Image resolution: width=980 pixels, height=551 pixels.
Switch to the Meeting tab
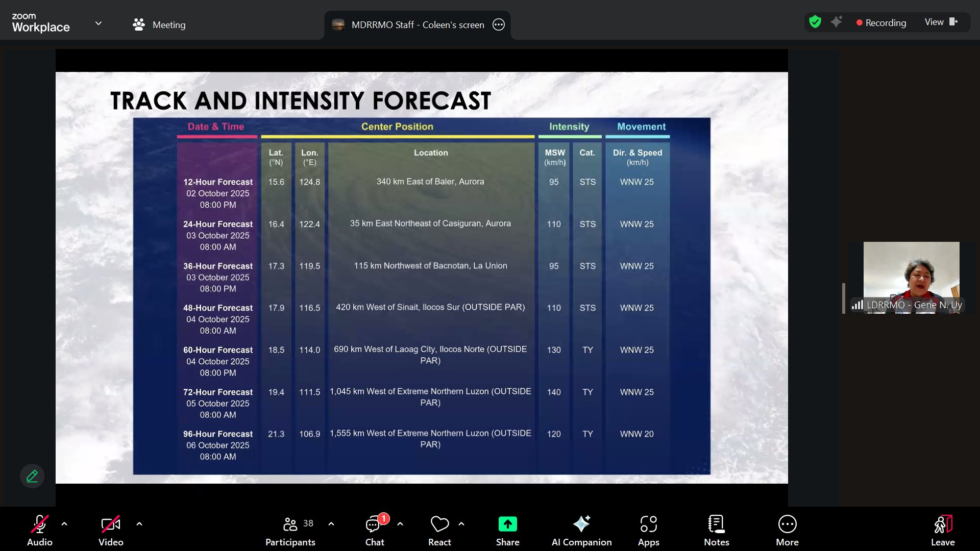[159, 24]
